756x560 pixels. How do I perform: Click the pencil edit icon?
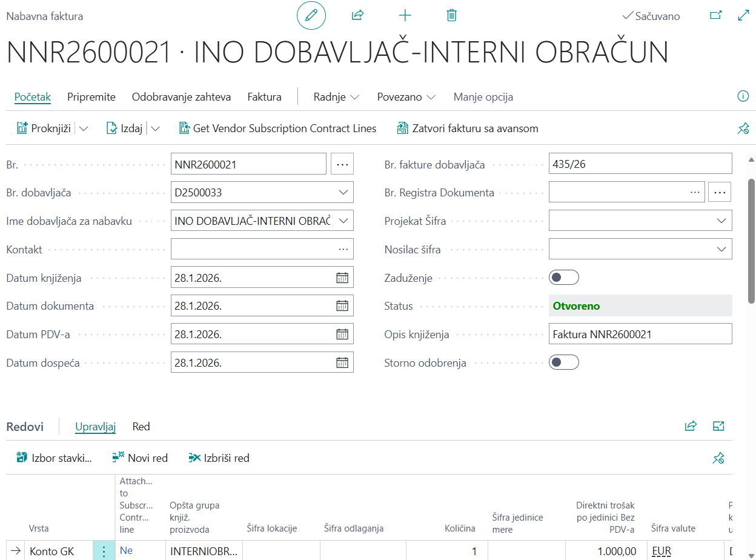click(311, 16)
